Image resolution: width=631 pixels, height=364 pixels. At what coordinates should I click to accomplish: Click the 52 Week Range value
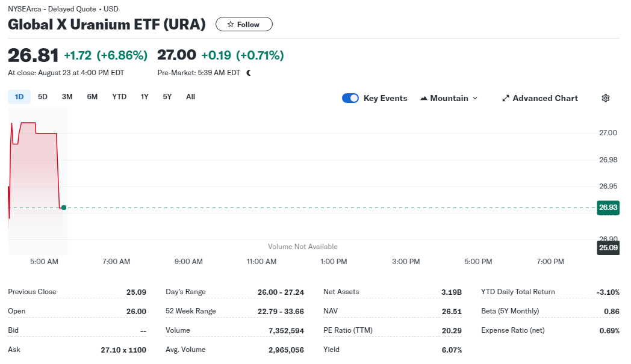[281, 311]
